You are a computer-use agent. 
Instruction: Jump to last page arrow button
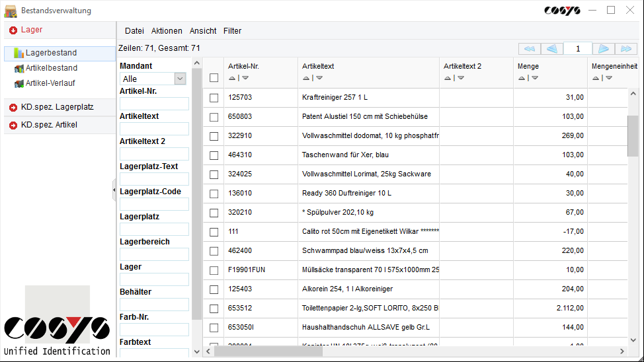626,49
